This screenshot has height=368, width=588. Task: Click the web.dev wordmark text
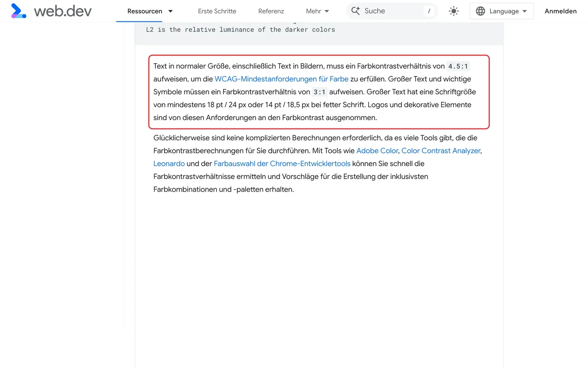click(x=63, y=11)
